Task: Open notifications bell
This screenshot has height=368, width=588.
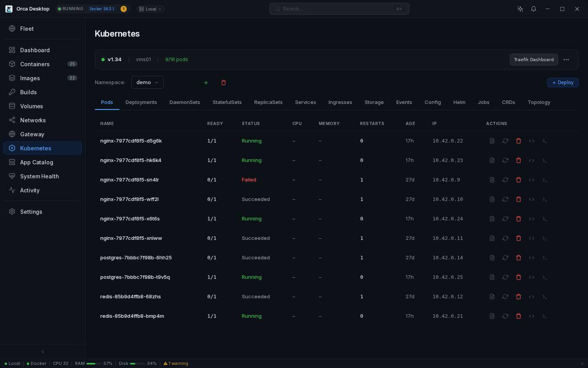Action: tap(534, 9)
